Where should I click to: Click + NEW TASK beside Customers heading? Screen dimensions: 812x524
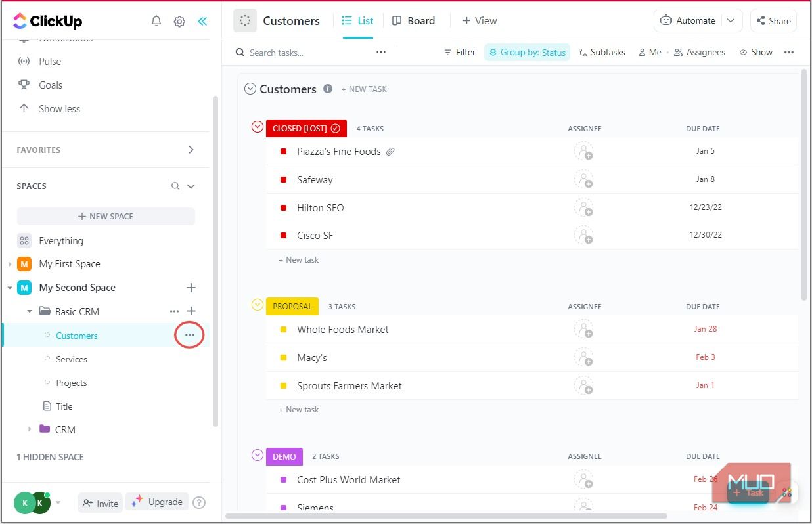pos(364,89)
